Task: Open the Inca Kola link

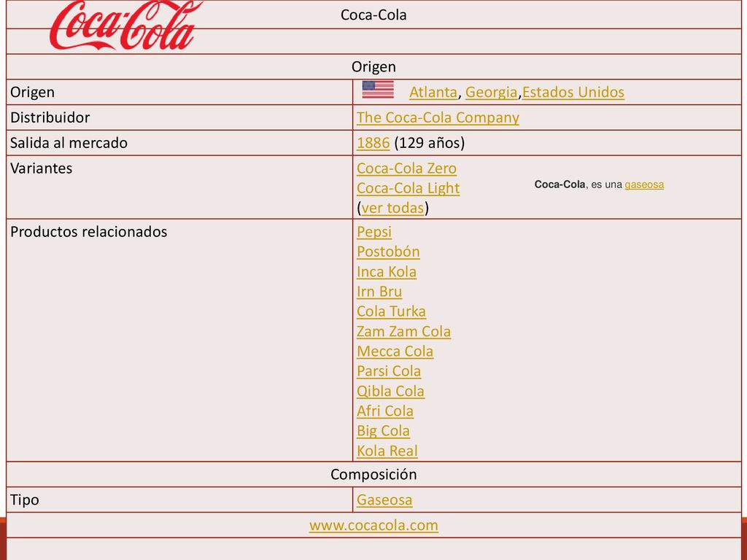Action: 387,271
